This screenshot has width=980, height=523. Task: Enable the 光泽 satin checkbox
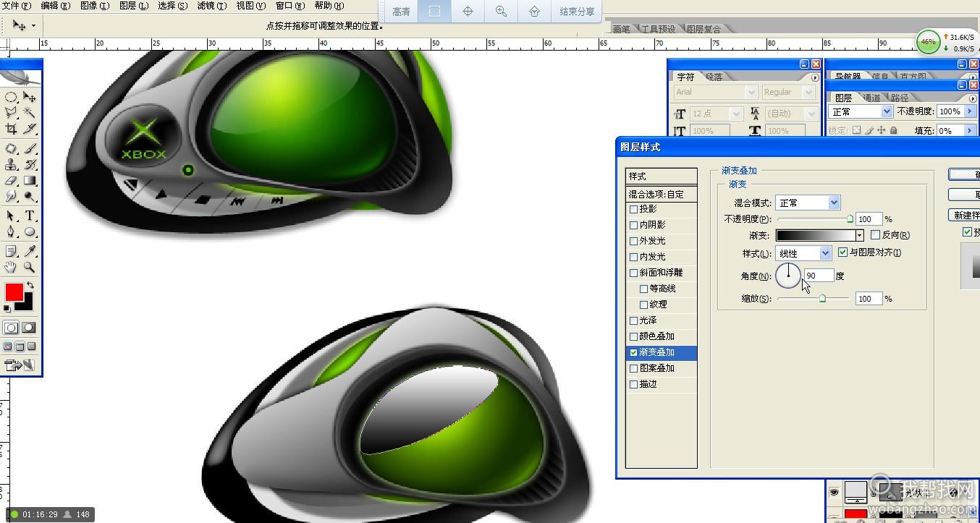click(634, 320)
